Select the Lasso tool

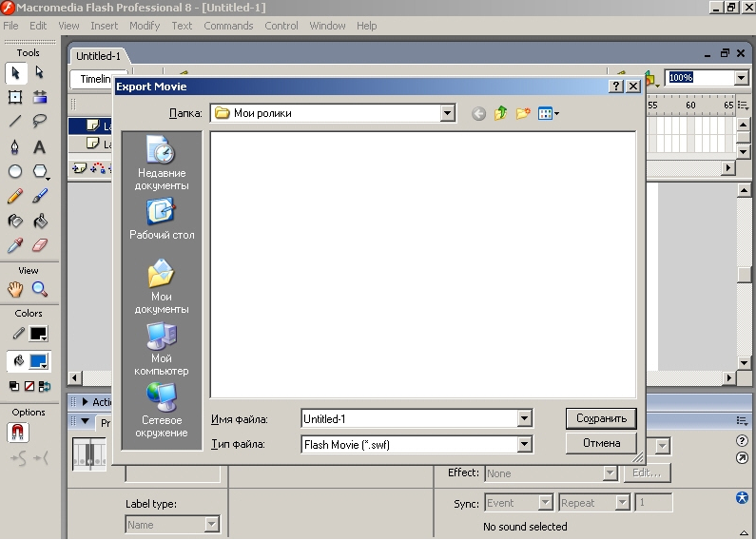coord(40,121)
